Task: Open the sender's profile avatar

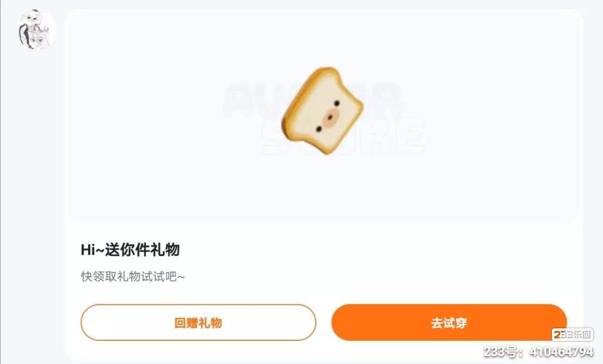Action: [37, 30]
